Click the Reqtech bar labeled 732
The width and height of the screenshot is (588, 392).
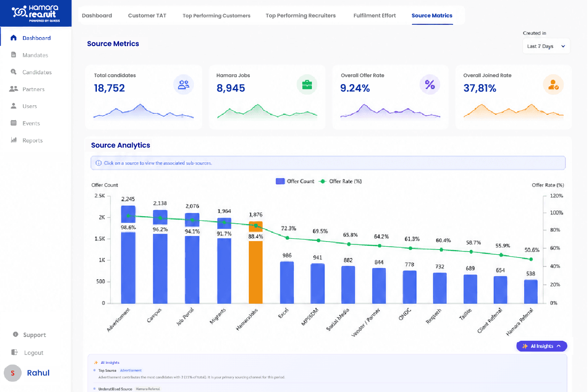click(440, 288)
